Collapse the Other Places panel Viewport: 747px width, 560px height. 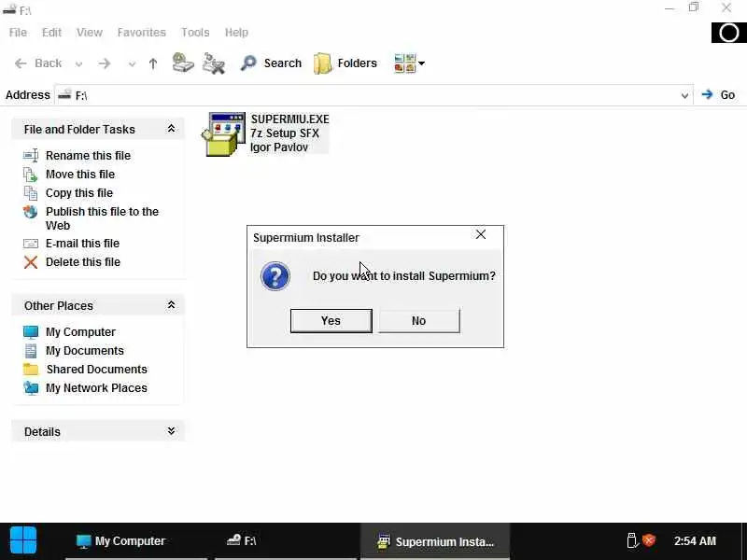pyautogui.click(x=171, y=305)
